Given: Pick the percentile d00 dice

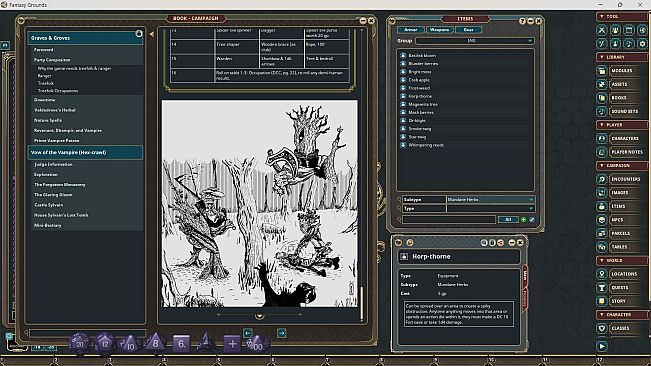Looking at the screenshot, I should 257,344.
